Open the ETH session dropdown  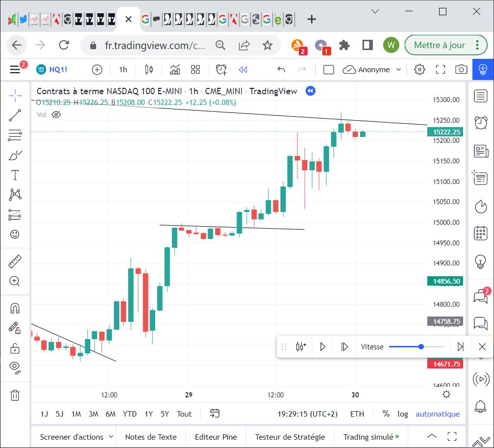357,414
